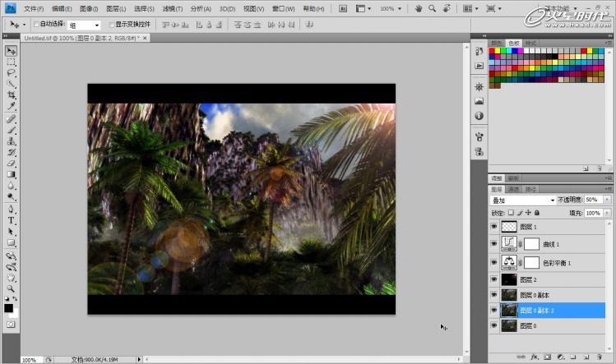The image size is (616, 364).
Task: Click the first red swatch in the Swatches panel
Action: click(492, 51)
